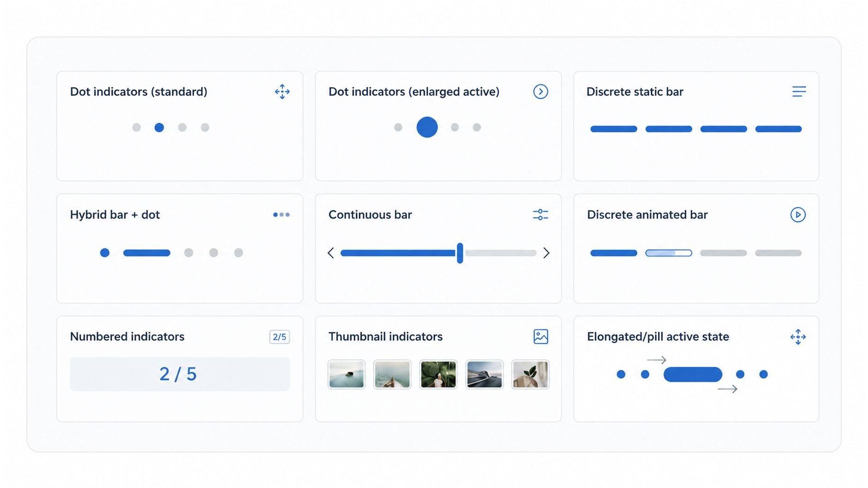The width and height of the screenshot is (868, 488).
Task: Click the 2/5 badge on Numbered indicators
Action: 279,337
